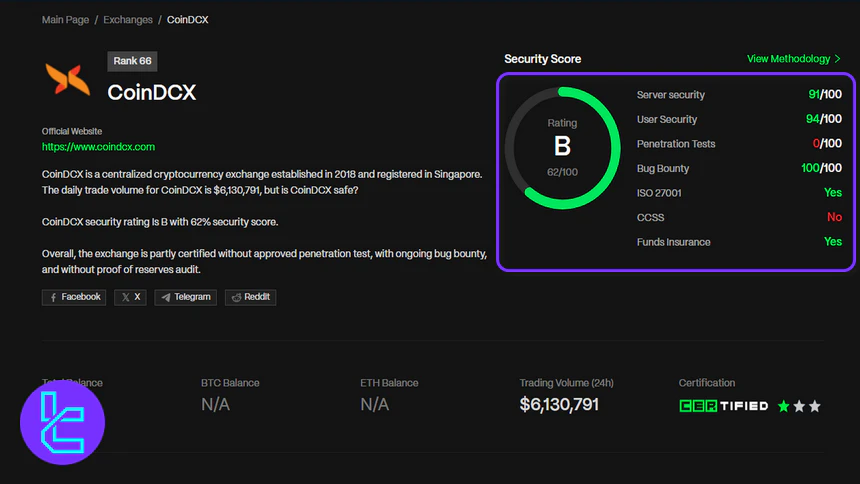This screenshot has height=484, width=860.
Task: Open the Exchanges breadcrumb
Action: (128, 20)
